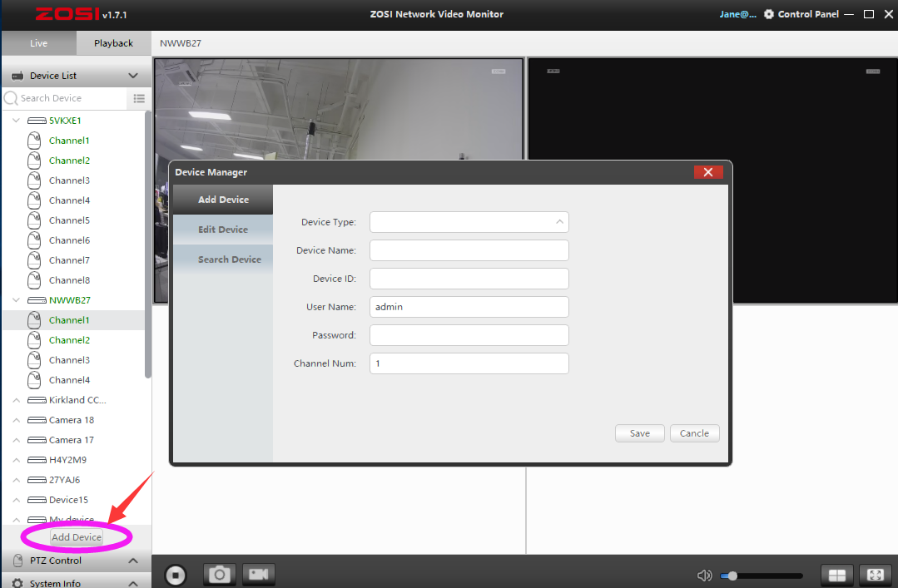Screen dimensions: 898x588
Task: Collapse the 5VKXE1 device tree
Action: coord(16,121)
